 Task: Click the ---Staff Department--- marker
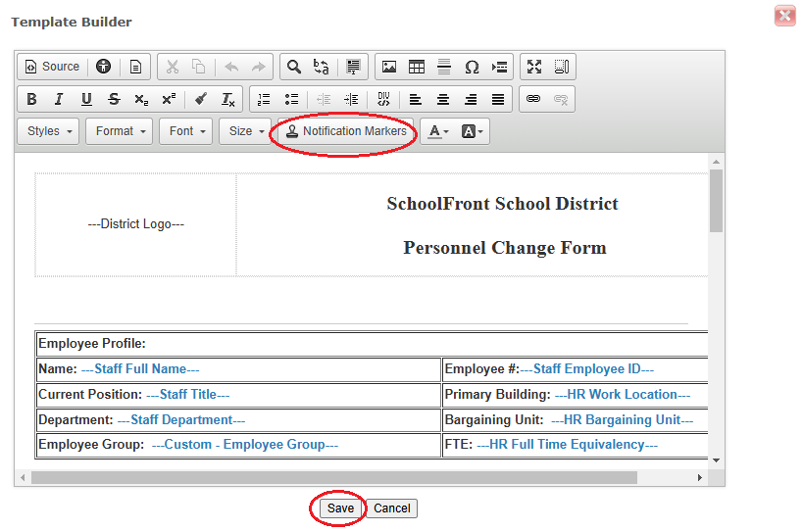tap(181, 420)
